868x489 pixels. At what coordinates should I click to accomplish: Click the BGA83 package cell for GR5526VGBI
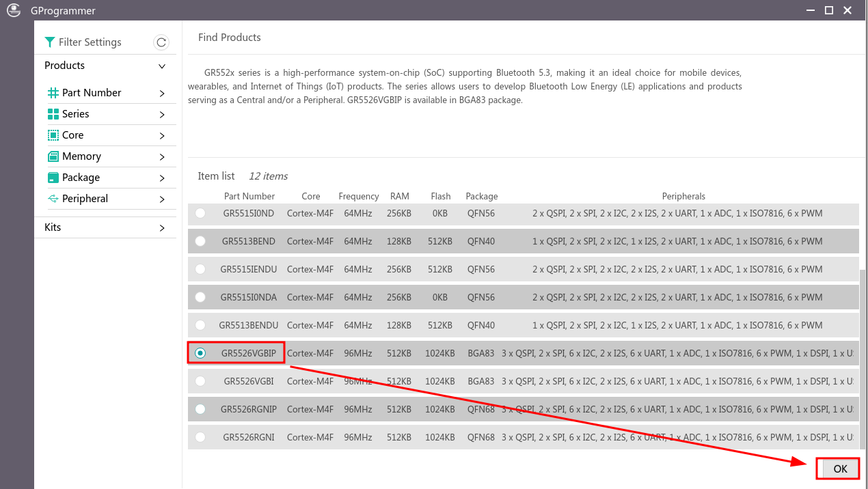click(481, 381)
